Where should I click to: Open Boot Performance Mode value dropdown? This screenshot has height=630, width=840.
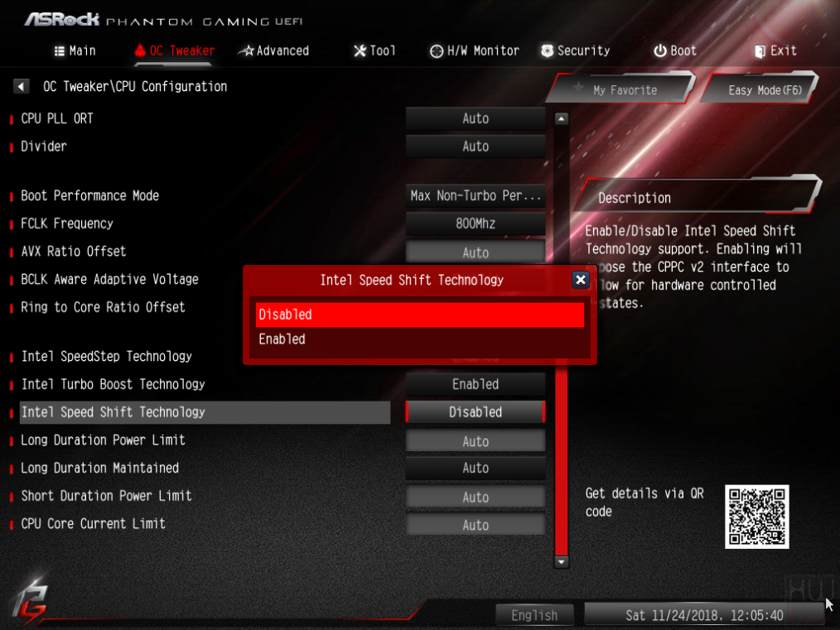coord(476,195)
